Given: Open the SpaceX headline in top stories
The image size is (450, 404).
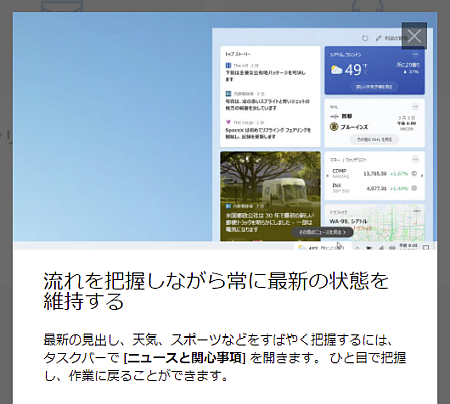Looking at the screenshot, I should tap(268, 133).
